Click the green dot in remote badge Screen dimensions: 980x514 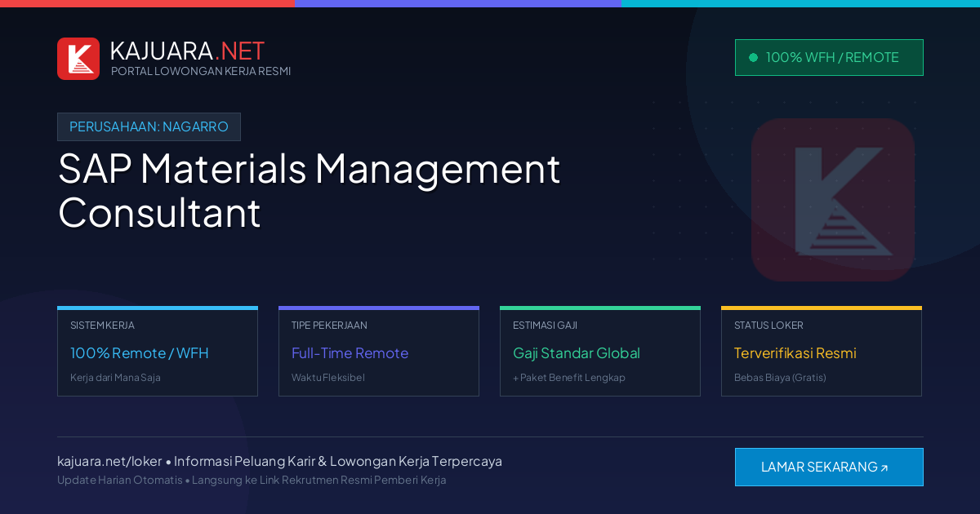coord(753,57)
